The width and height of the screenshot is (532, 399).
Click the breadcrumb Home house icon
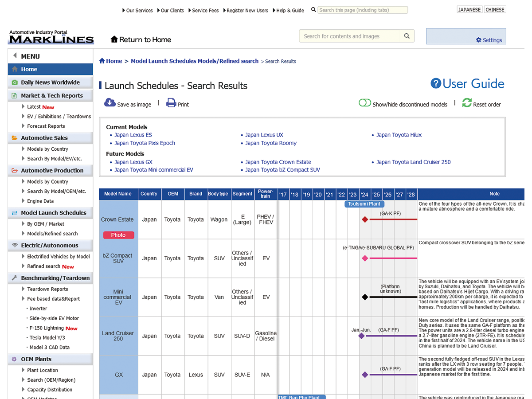pyautogui.click(x=102, y=61)
